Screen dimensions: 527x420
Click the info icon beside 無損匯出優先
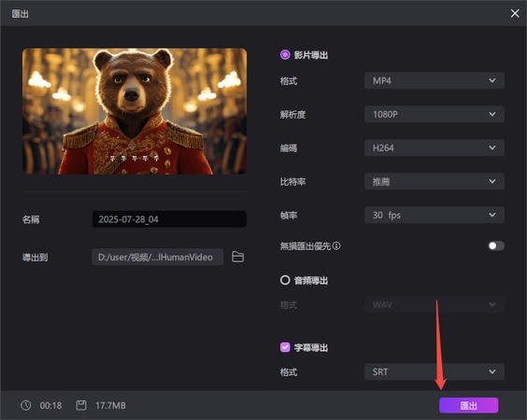pos(336,246)
